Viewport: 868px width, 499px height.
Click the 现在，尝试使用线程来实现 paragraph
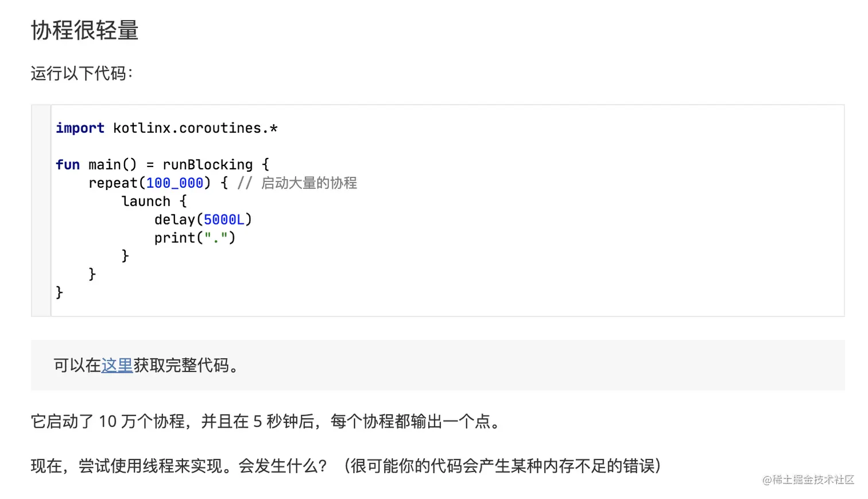click(x=347, y=466)
